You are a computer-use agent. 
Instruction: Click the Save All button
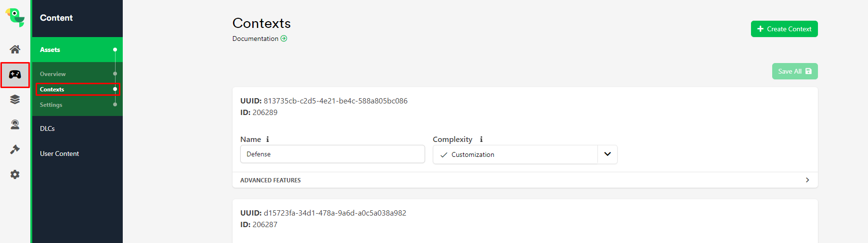(x=794, y=71)
